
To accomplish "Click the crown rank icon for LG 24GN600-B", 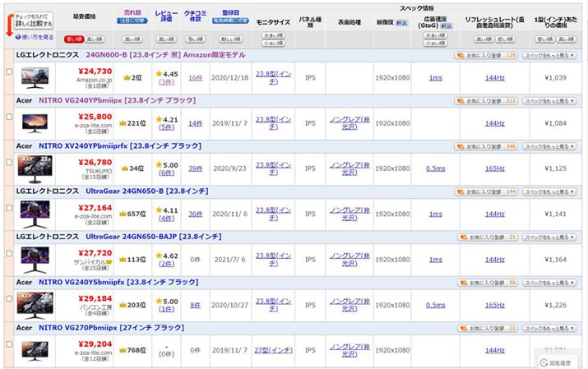I will tap(126, 77).
